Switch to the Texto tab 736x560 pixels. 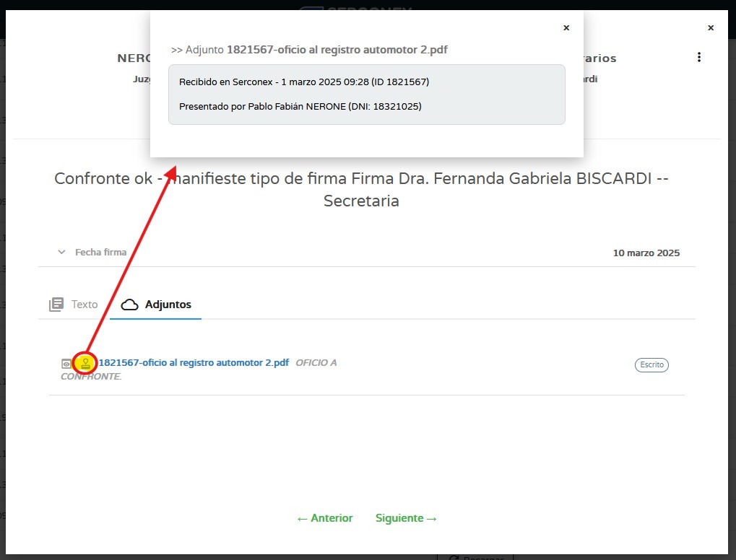coord(84,305)
